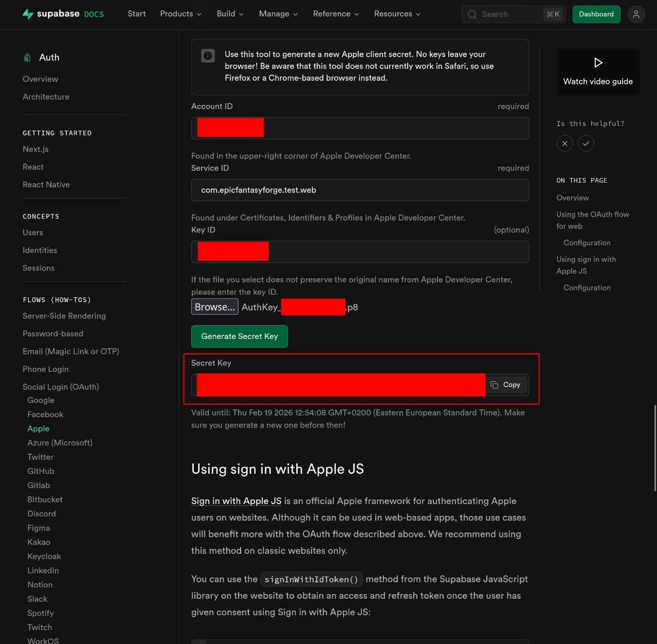Click the page vertical scrollbar

(x=654, y=448)
